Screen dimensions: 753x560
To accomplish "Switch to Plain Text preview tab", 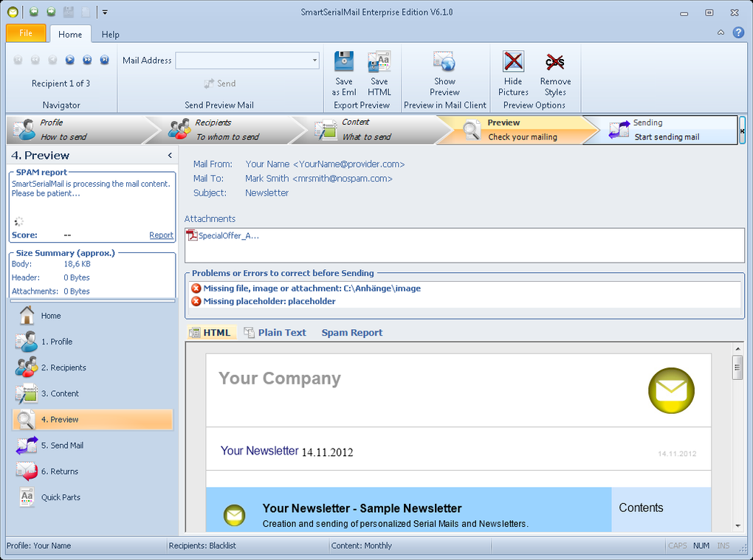I will tap(275, 333).
